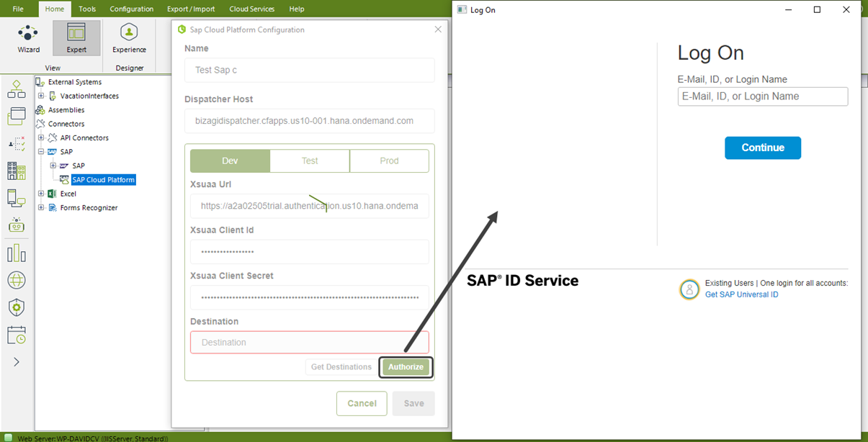Click the Authorize button
The width and height of the screenshot is (868, 442).
click(x=406, y=366)
